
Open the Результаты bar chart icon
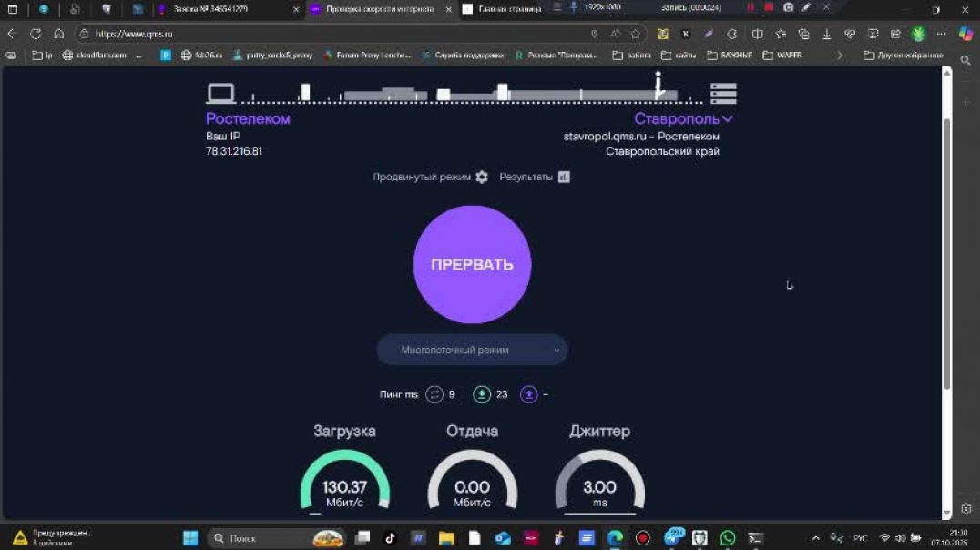[x=564, y=177]
